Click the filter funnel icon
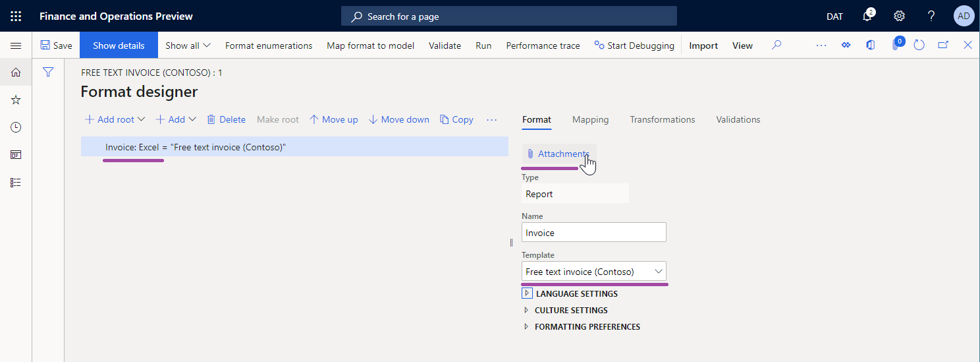The image size is (980, 362). point(48,72)
